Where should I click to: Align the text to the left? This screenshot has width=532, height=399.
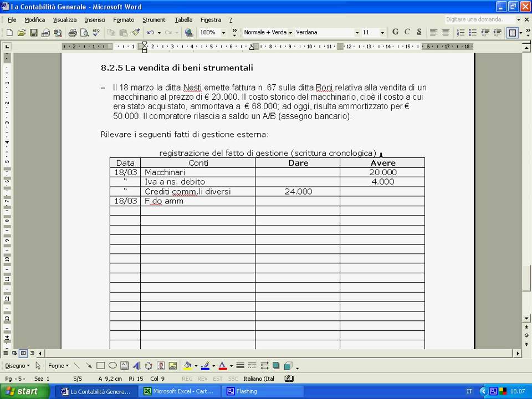(x=433, y=33)
